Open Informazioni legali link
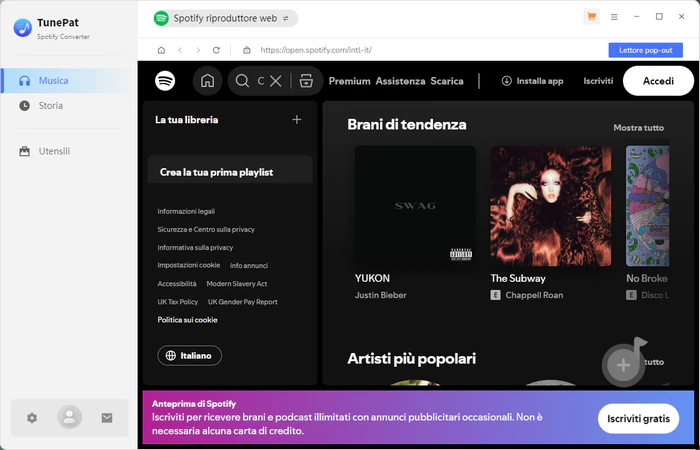Screen dimensions: 700x450 [186, 211]
